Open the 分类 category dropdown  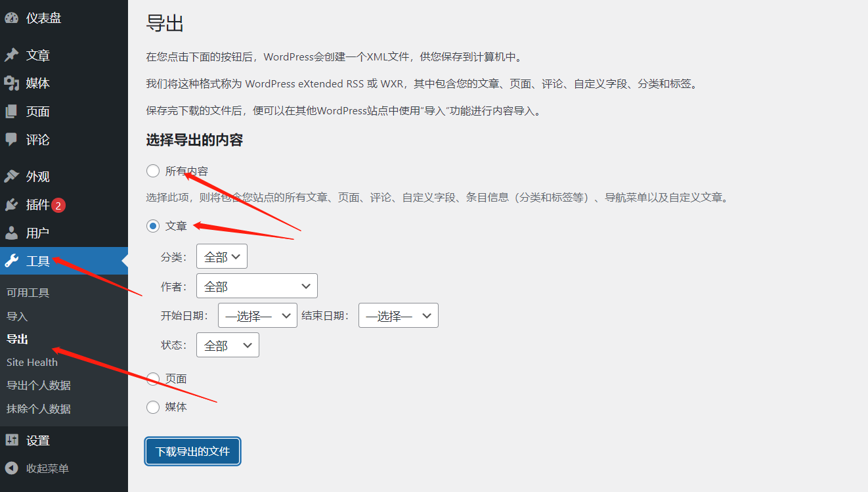click(222, 257)
